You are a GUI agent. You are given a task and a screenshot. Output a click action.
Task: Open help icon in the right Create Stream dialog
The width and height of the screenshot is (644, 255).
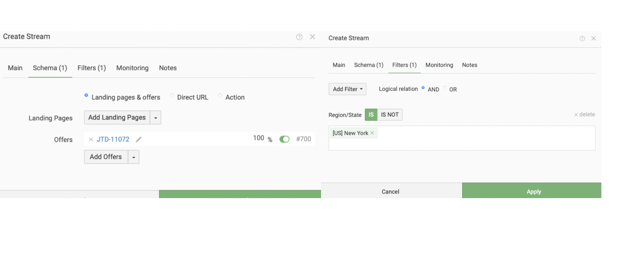582,38
